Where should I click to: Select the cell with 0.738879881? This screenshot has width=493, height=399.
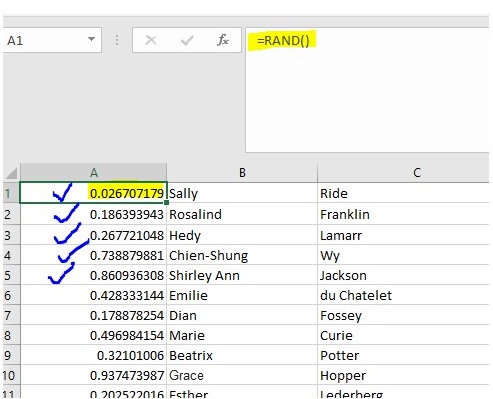pyautogui.click(x=93, y=255)
